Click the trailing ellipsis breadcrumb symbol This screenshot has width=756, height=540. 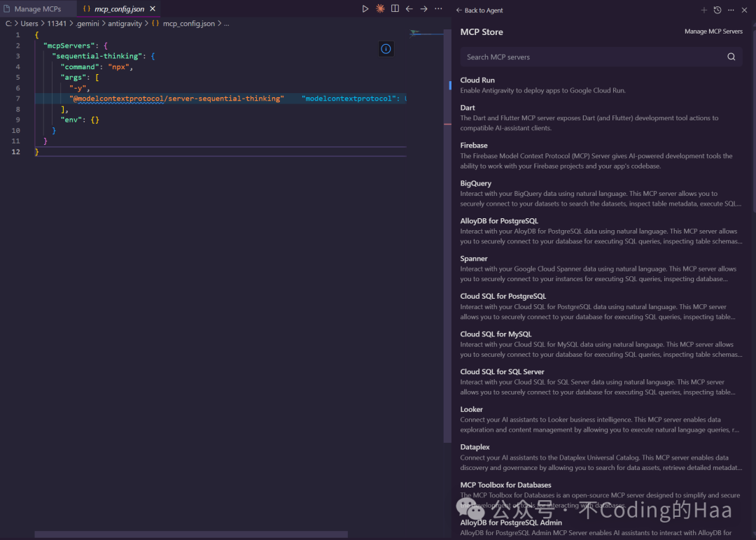(x=227, y=23)
